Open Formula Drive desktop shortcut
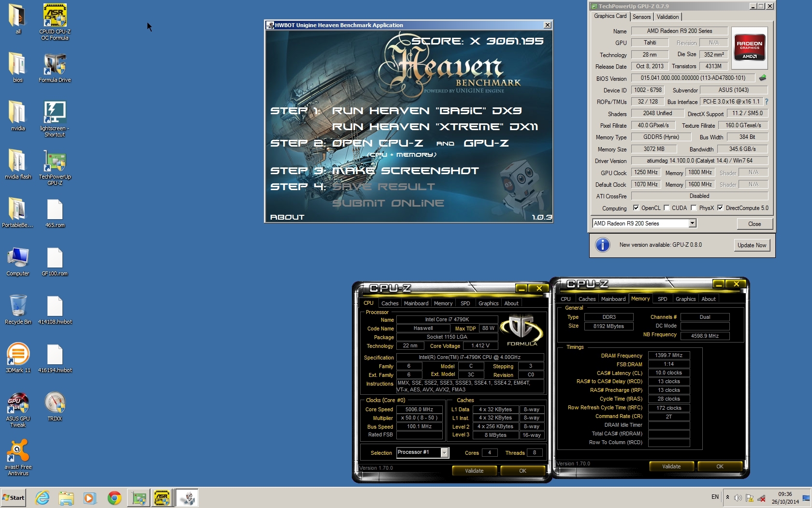 coord(55,67)
